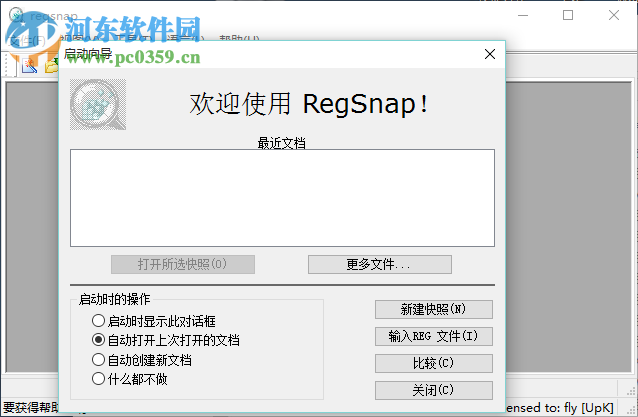The height and width of the screenshot is (417, 638).
Task: Click the '启动时的操作' group label
Action: [114, 299]
